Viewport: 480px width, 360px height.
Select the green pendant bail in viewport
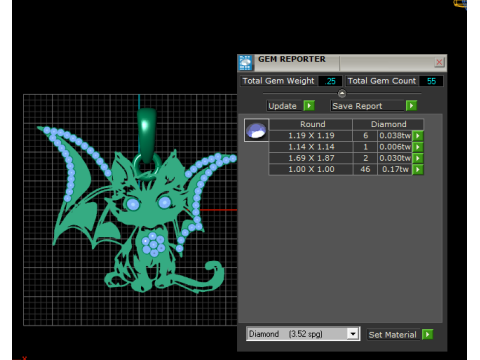pos(147,134)
